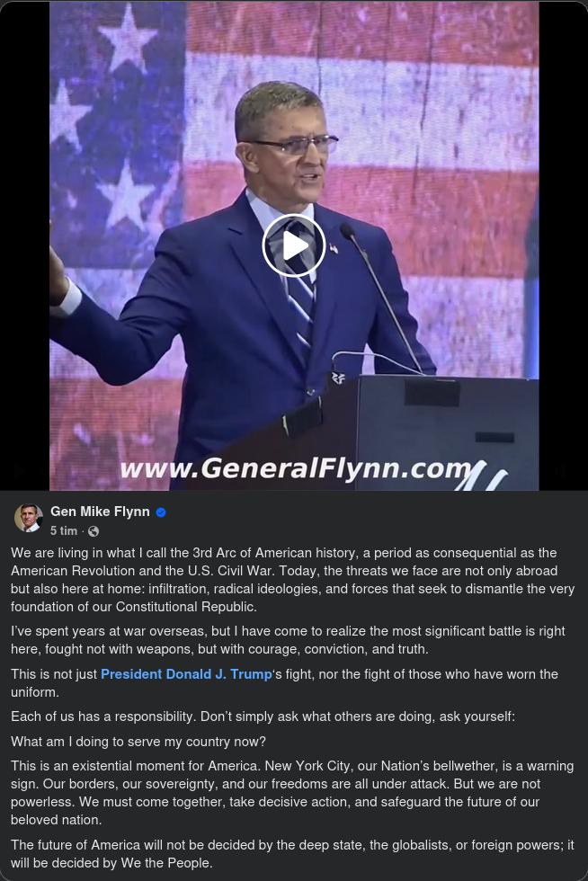Screen dimensions: 588x881
Task: Open Gen Mike Flynn's profile picture
Action: coord(29,518)
